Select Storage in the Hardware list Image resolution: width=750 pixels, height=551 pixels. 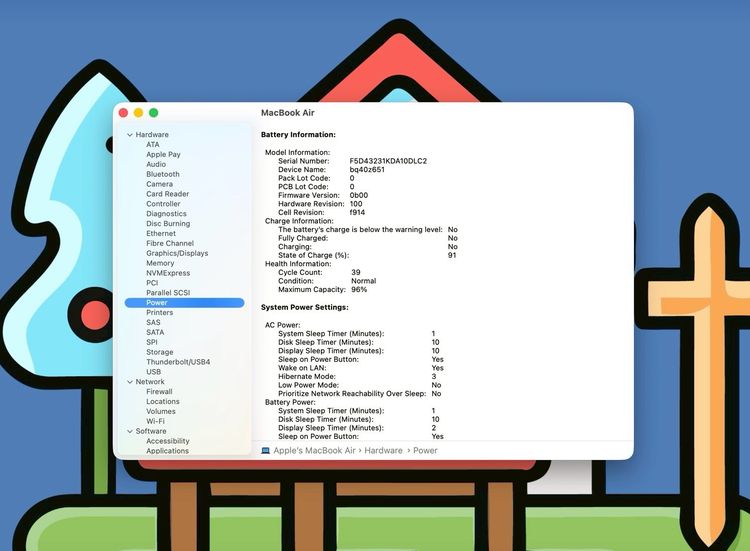click(160, 352)
